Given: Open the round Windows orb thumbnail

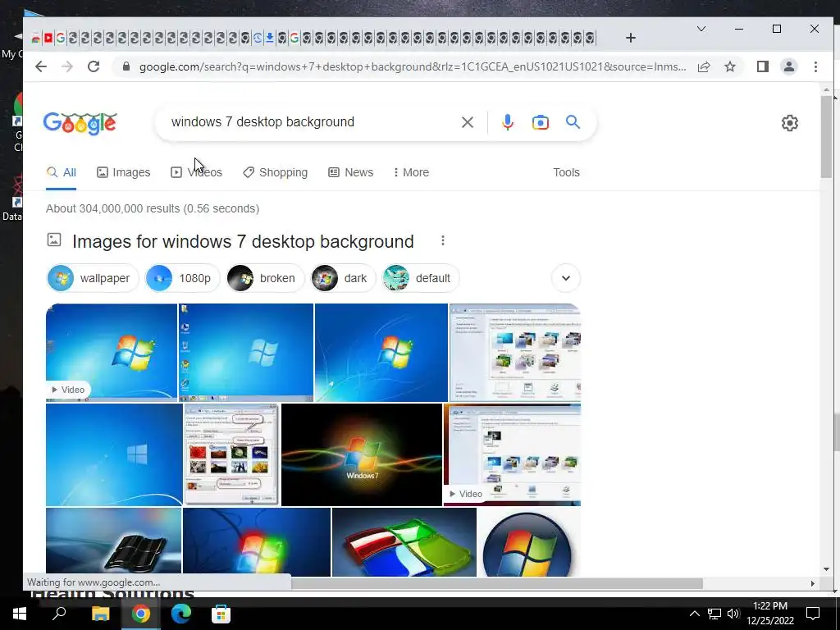Looking at the screenshot, I should pos(528,543).
